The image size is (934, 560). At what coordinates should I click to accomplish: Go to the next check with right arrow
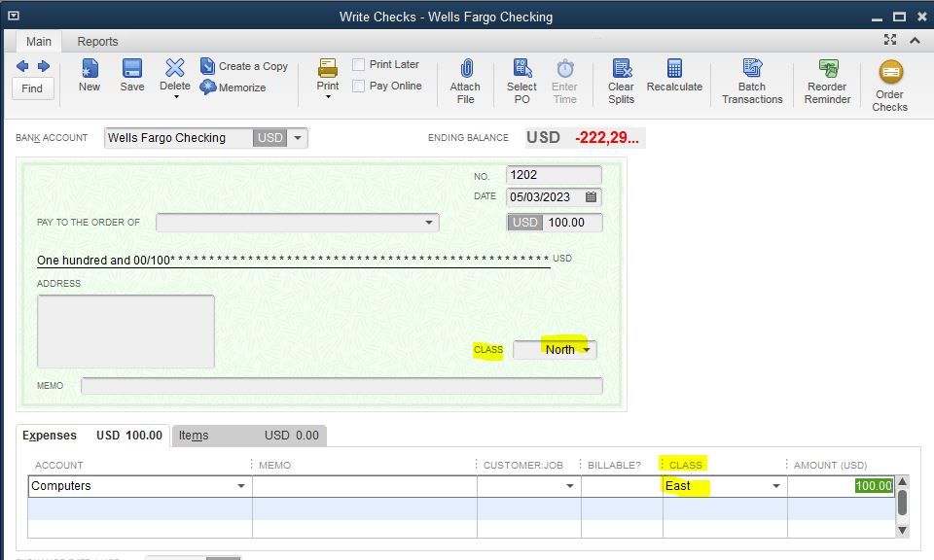[44, 66]
